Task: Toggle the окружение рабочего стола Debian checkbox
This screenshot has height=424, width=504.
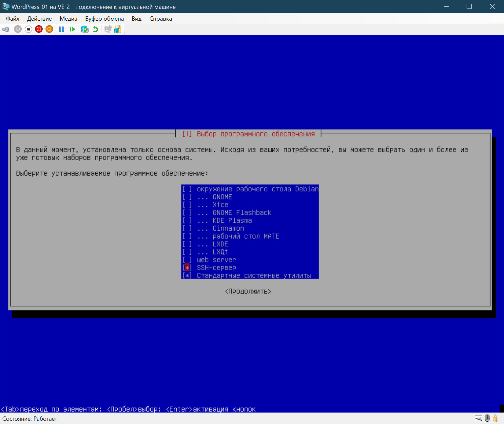Action: pyautogui.click(x=187, y=189)
